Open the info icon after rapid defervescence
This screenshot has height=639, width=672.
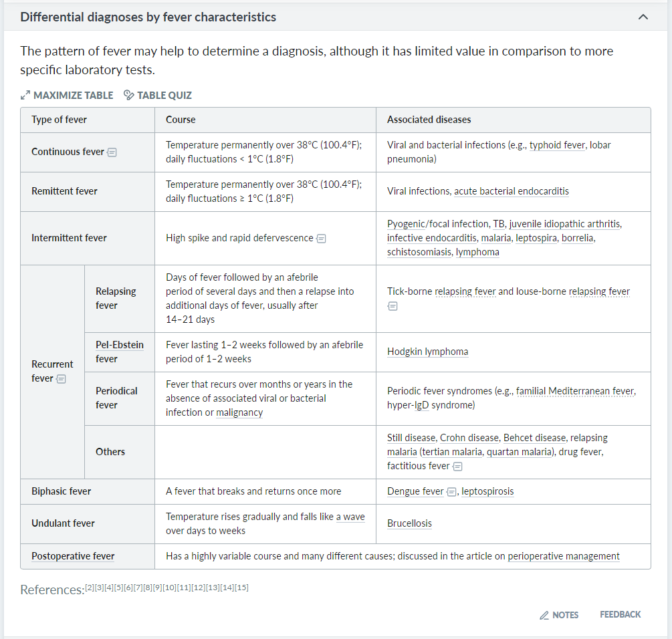pyautogui.click(x=321, y=238)
